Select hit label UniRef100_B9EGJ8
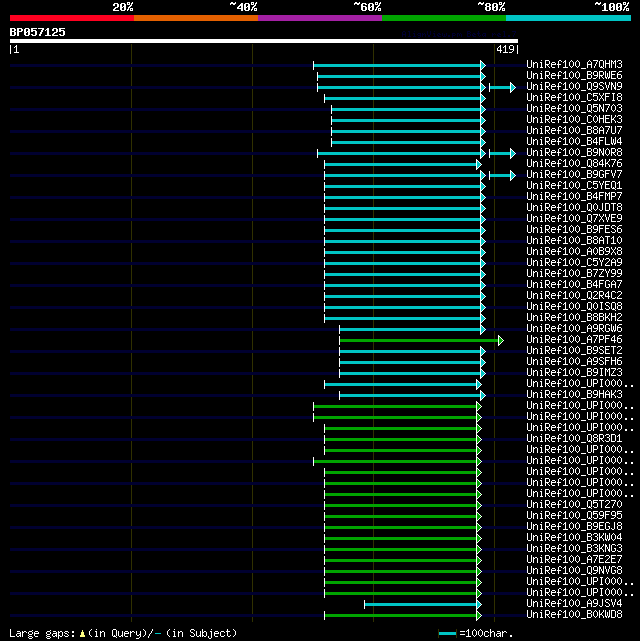640x641 pixels. point(574,527)
